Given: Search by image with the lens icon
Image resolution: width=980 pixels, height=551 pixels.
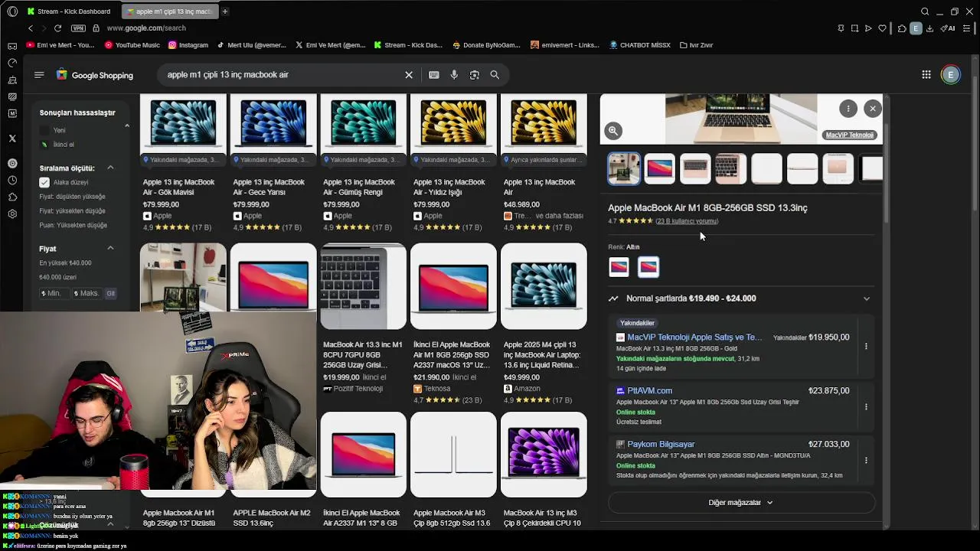Looking at the screenshot, I should point(475,75).
